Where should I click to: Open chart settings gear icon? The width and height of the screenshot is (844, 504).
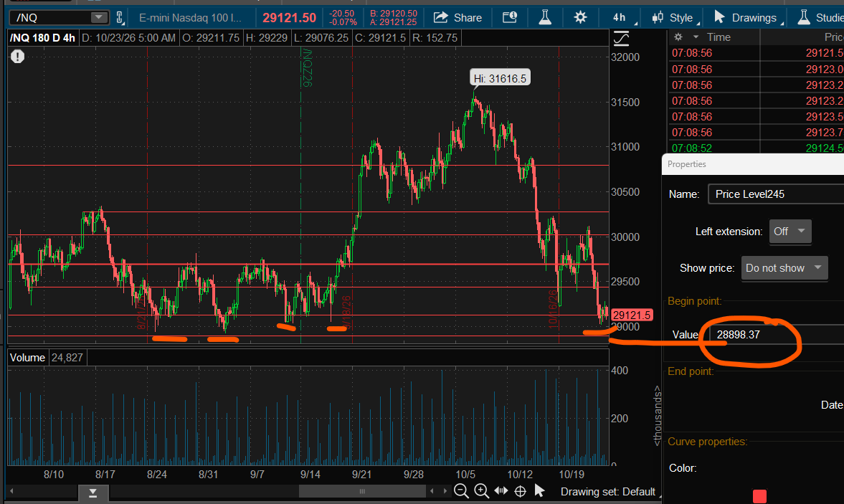tap(580, 18)
